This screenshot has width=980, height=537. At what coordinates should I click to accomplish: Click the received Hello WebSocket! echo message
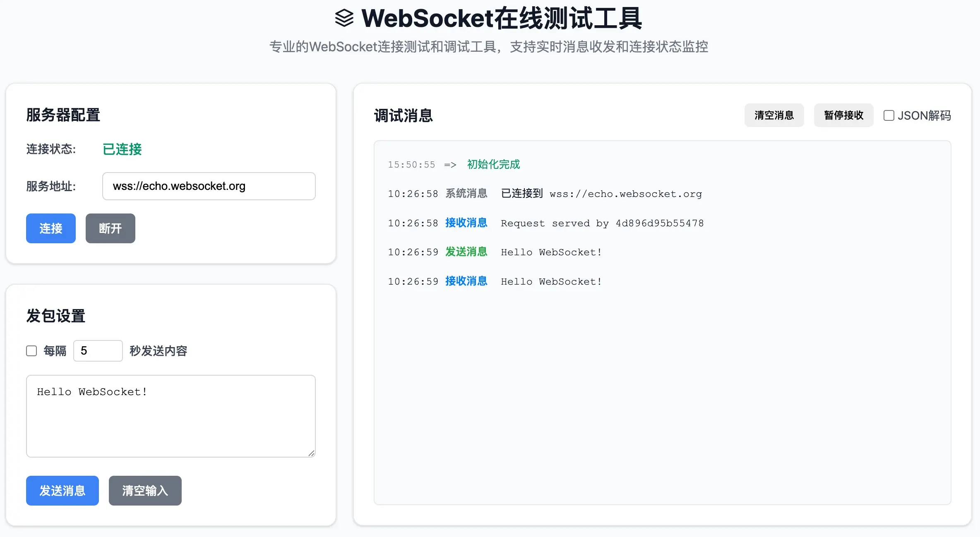click(551, 281)
